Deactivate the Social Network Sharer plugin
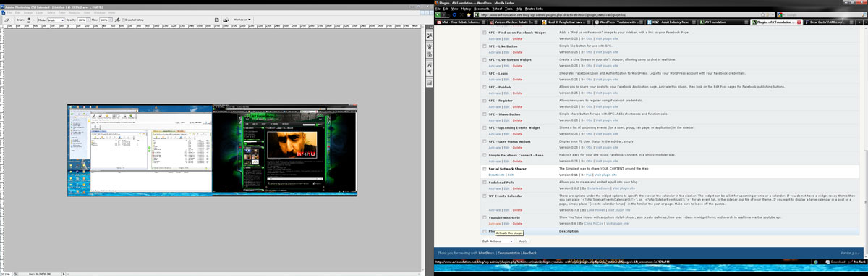The width and height of the screenshot is (868, 276). [x=496, y=175]
